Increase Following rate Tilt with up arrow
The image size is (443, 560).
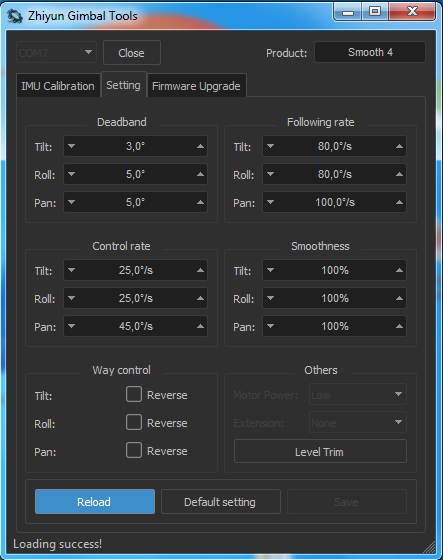(x=399, y=146)
